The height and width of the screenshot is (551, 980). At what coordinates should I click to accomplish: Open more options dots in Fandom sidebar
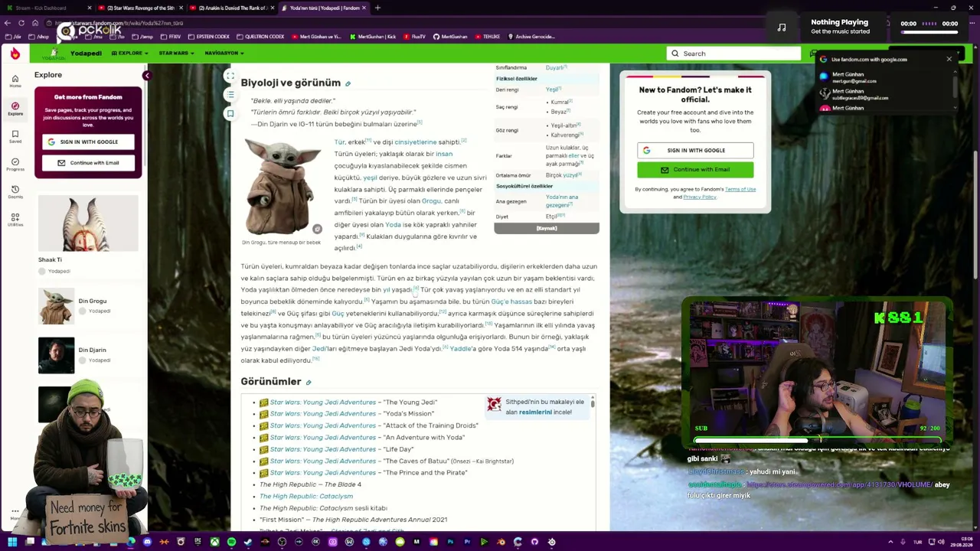click(x=15, y=511)
